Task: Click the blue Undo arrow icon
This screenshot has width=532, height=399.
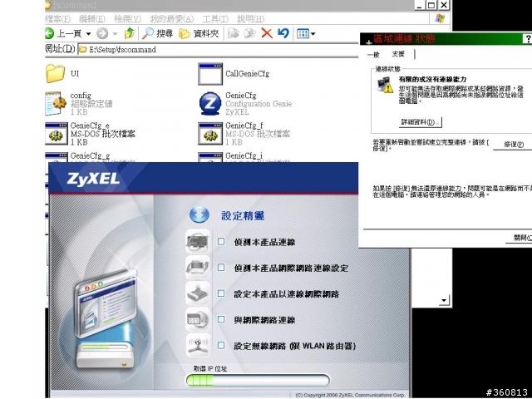Action: click(283, 33)
